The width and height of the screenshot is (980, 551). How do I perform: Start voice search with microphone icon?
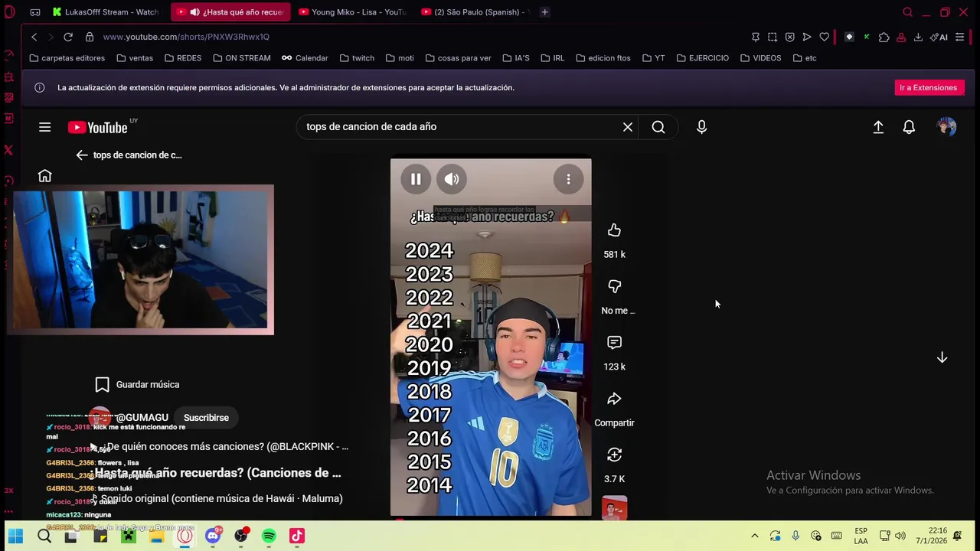point(701,127)
